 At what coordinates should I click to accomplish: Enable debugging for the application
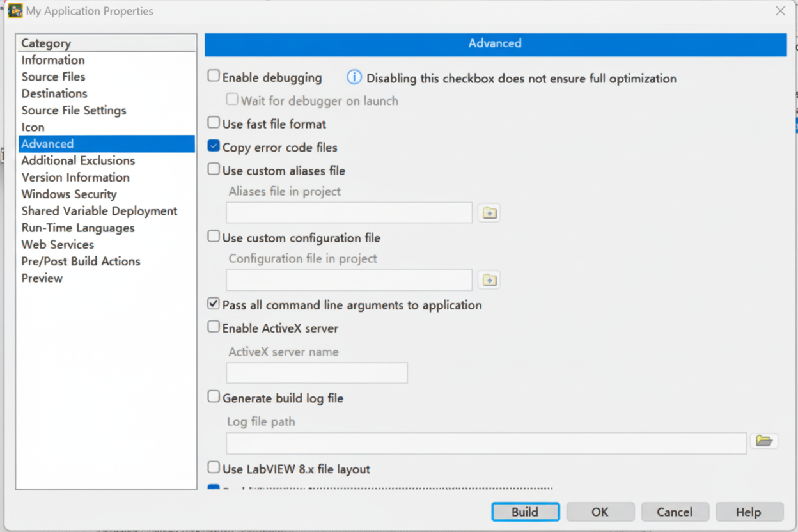click(213, 75)
